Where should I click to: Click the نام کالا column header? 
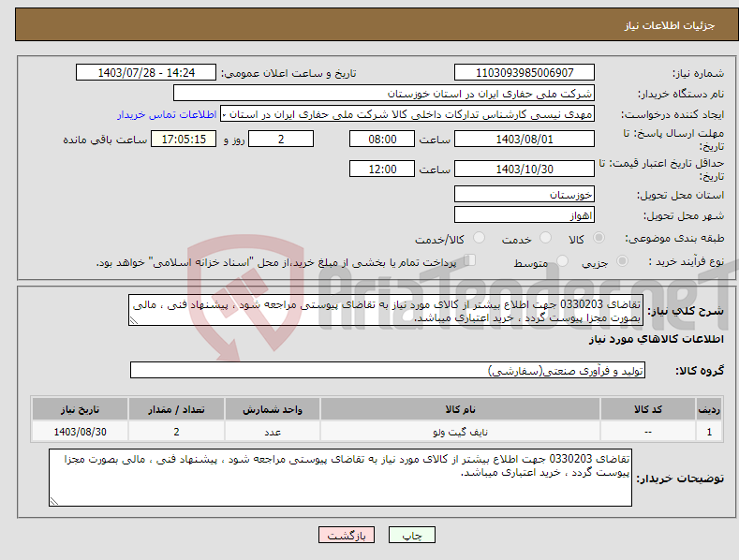pos(460,409)
